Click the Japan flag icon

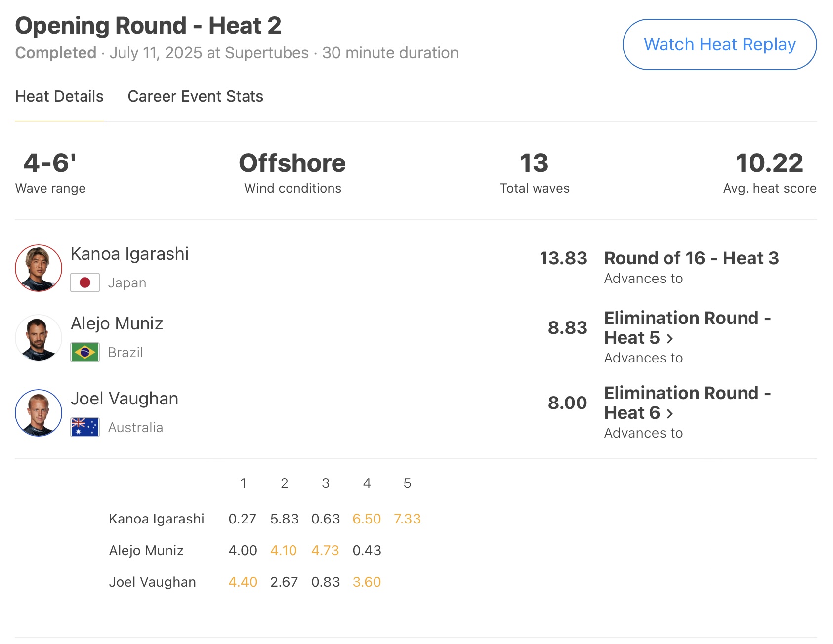pos(85,282)
